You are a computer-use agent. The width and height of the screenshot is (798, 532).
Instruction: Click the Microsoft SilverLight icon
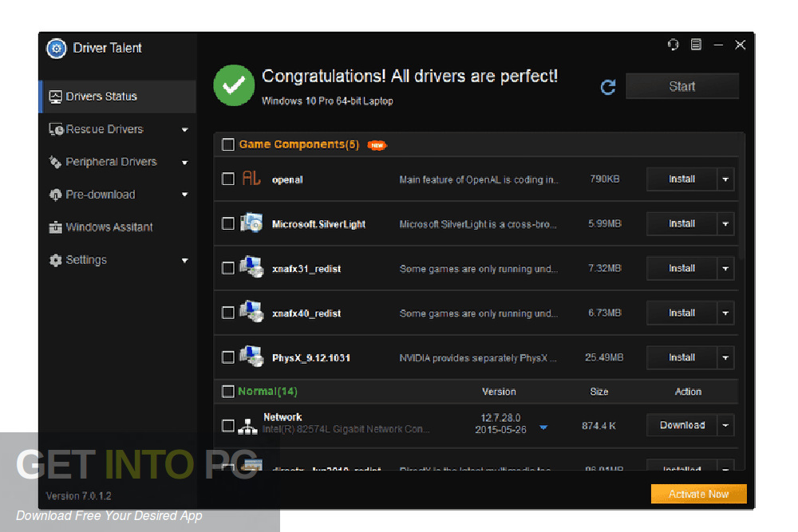251,223
